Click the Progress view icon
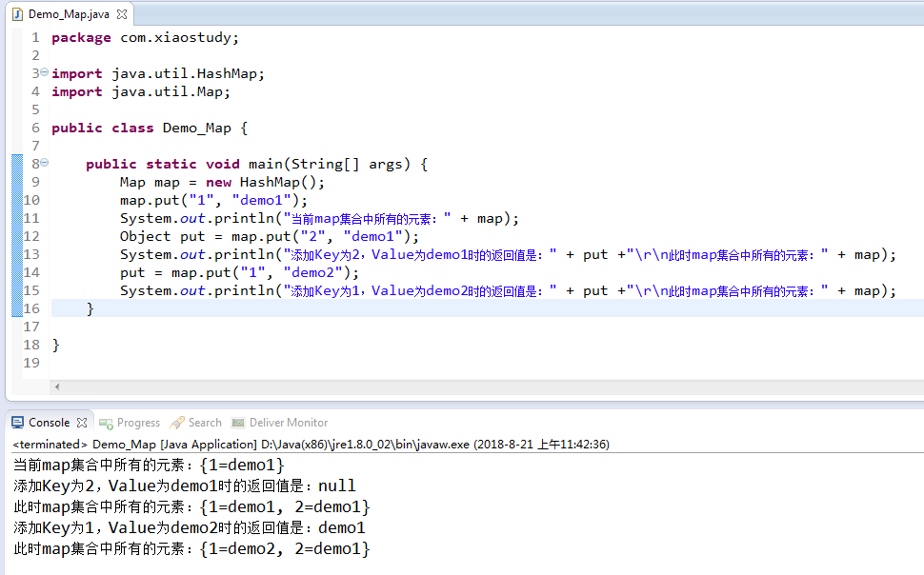This screenshot has width=924, height=575. point(106,423)
